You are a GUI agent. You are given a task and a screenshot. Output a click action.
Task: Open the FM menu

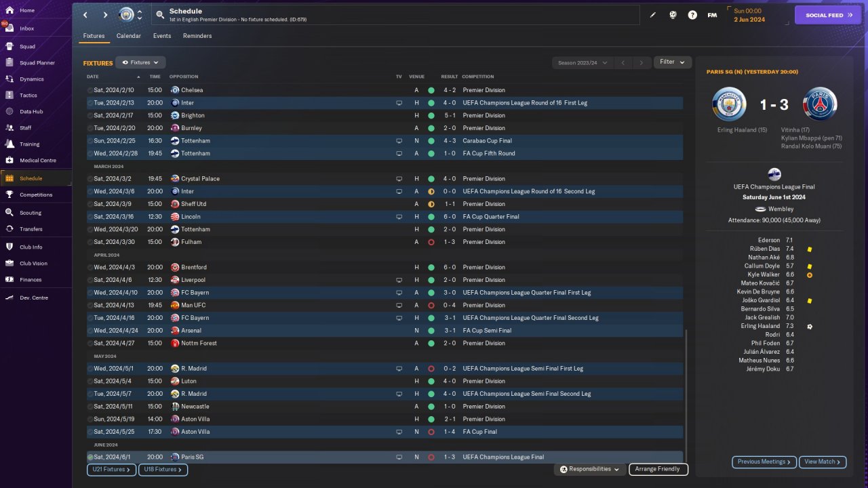[x=712, y=15]
